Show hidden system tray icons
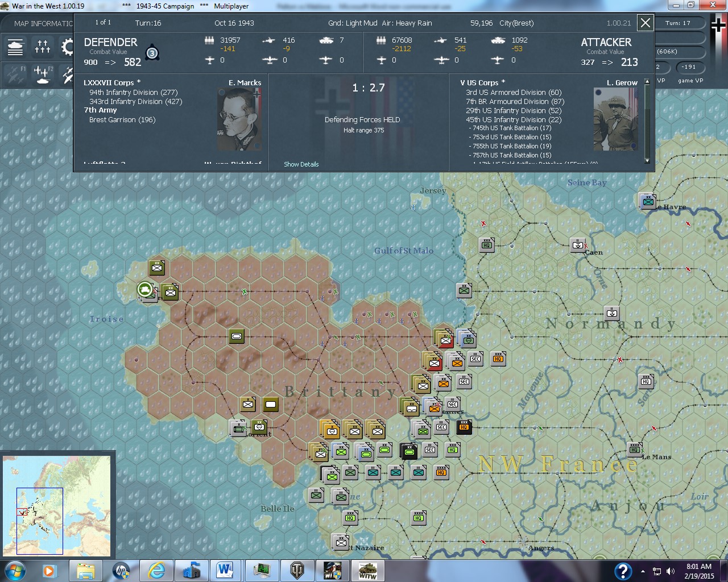This screenshot has width=728, height=582. pos(643,571)
